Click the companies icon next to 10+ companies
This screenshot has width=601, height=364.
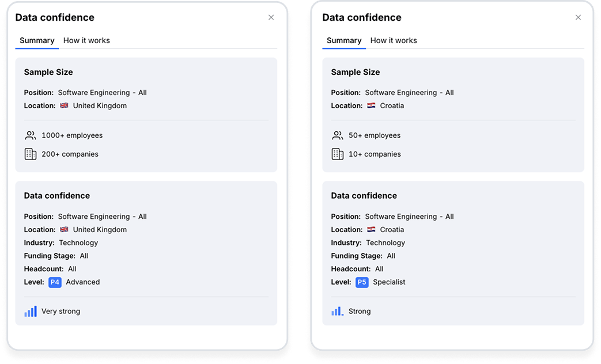(338, 154)
